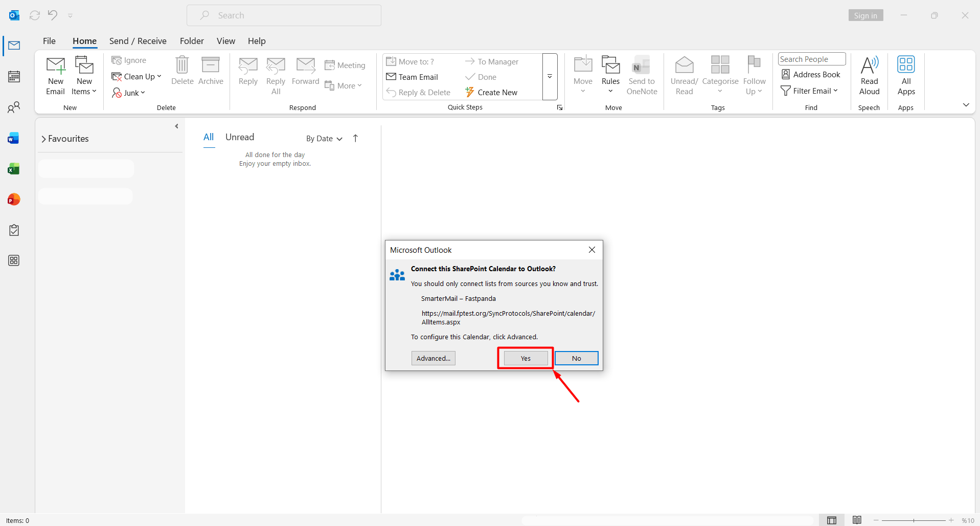
Task: Click the Sign in button
Action: 865,15
